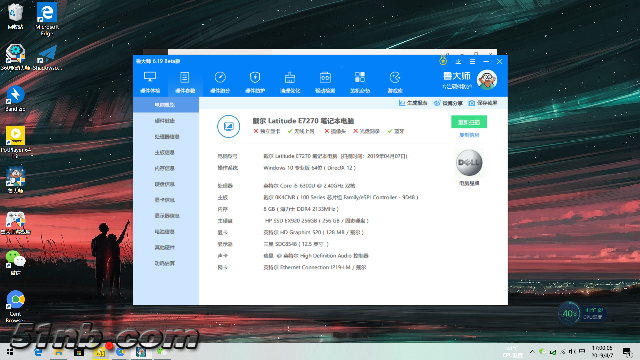Image resolution: width=640 pixels, height=360 pixels.
Task: Open File Explorer from the taskbar
Action: 59,352
